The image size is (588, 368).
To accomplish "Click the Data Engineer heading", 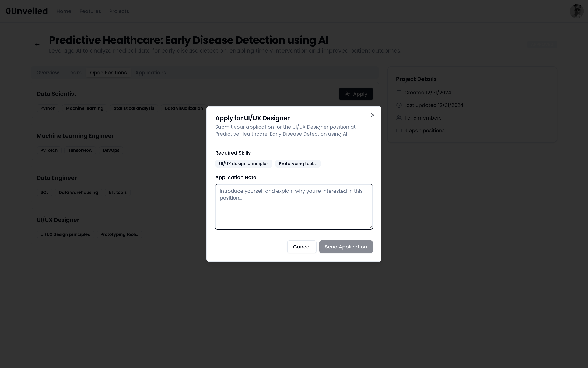I will 57,178.
